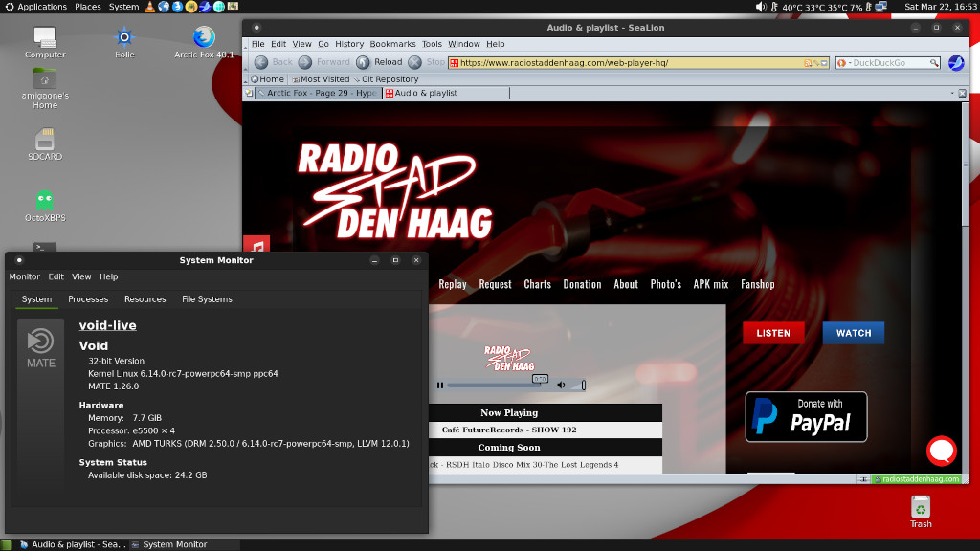Select the Audio & playlist browser tab

pos(446,93)
